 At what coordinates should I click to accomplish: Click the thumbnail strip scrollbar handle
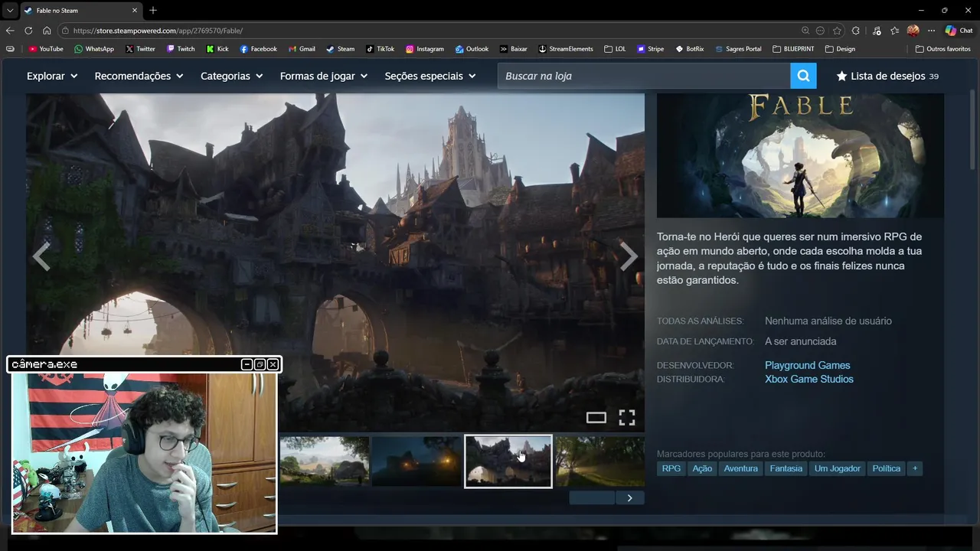click(591, 498)
